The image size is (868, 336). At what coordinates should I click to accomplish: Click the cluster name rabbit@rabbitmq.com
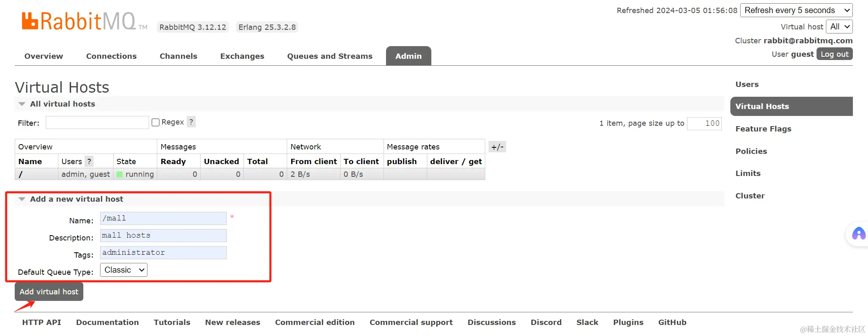[808, 40]
